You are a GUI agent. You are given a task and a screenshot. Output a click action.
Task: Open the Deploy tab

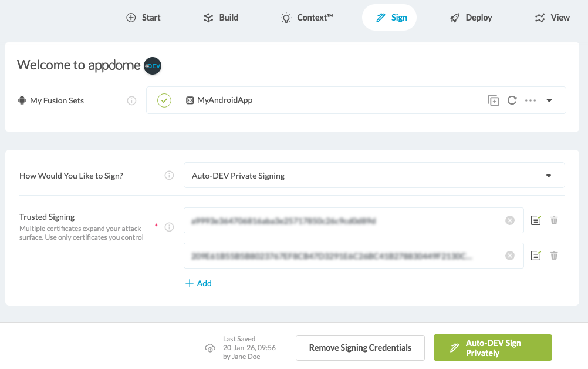pyautogui.click(x=471, y=18)
